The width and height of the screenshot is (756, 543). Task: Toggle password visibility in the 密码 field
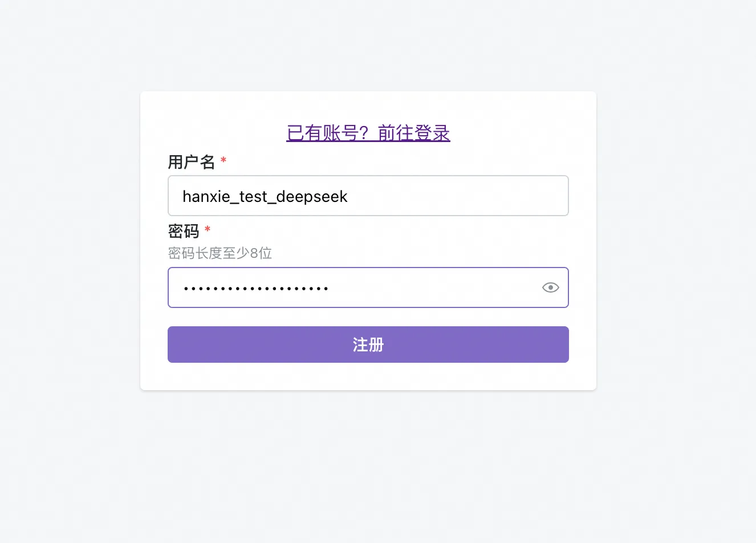tap(550, 287)
